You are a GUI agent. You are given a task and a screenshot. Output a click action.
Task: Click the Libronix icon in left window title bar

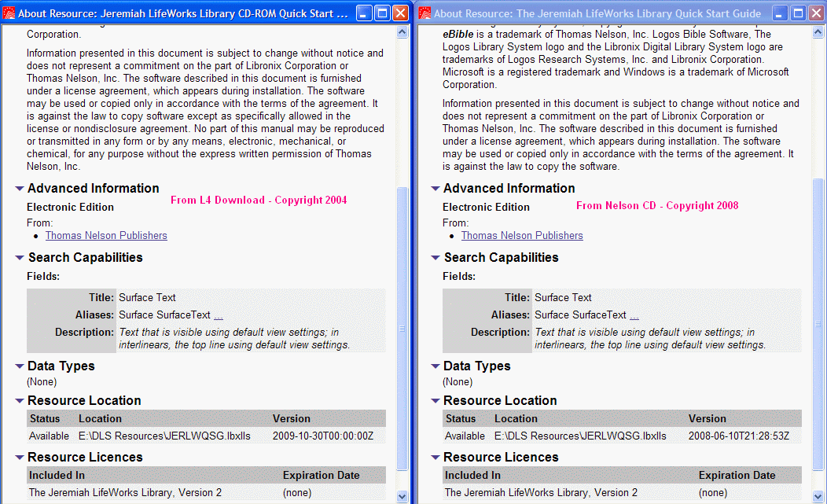9,13
